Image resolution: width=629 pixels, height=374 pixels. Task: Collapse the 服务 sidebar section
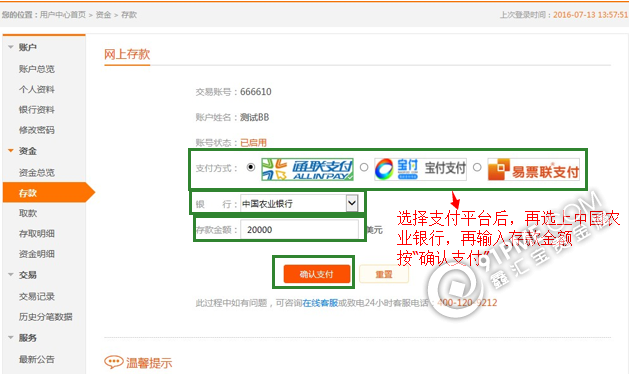(11, 337)
